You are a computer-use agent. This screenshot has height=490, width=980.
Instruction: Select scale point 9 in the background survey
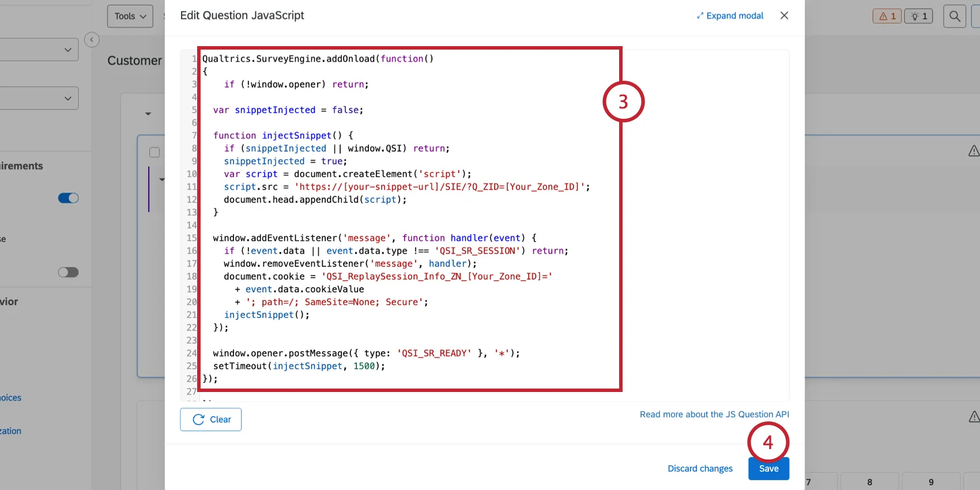click(931, 482)
